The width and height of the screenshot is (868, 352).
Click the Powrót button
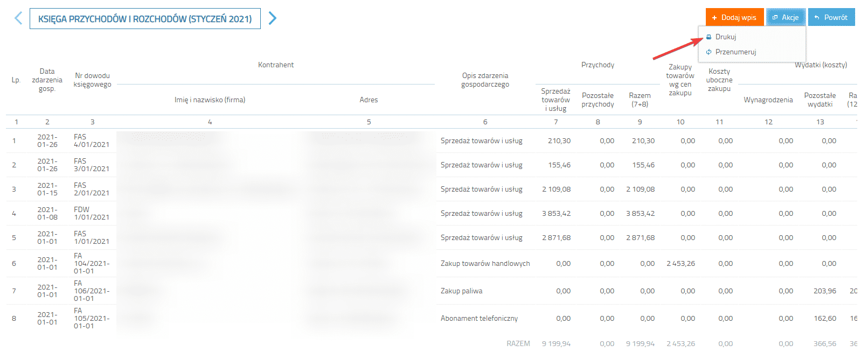pos(831,17)
